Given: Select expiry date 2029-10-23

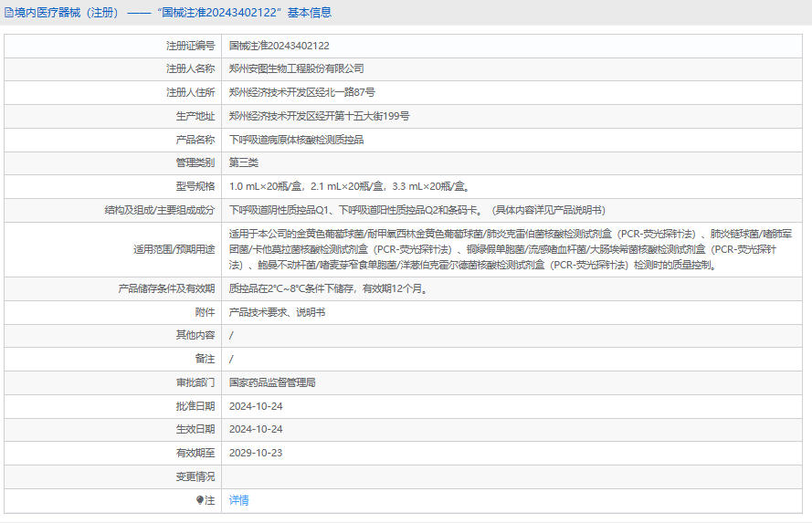Looking at the screenshot, I should (256, 453).
